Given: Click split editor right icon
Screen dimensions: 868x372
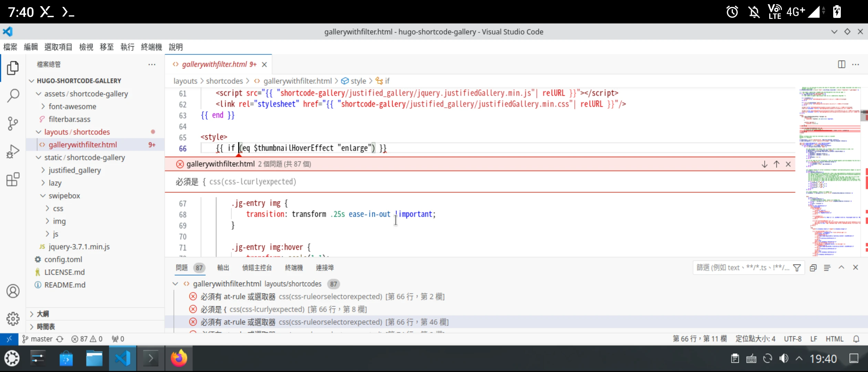Looking at the screenshot, I should (841, 64).
